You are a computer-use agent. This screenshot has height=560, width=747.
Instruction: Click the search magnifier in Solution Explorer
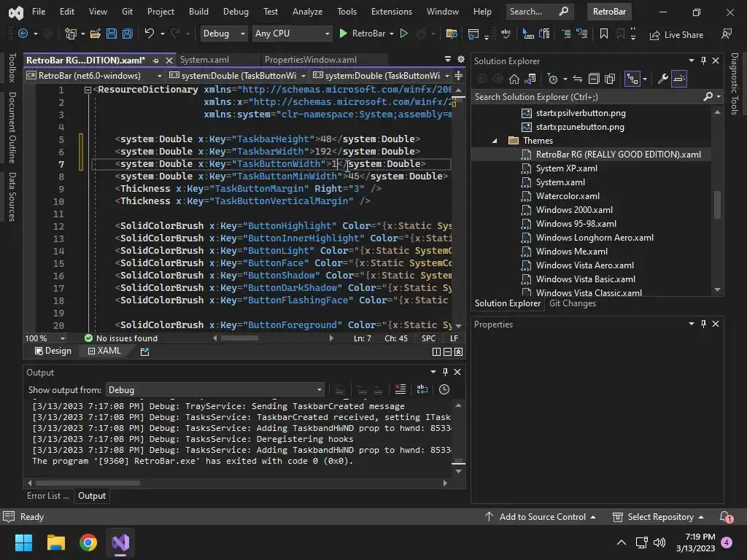pos(708,97)
